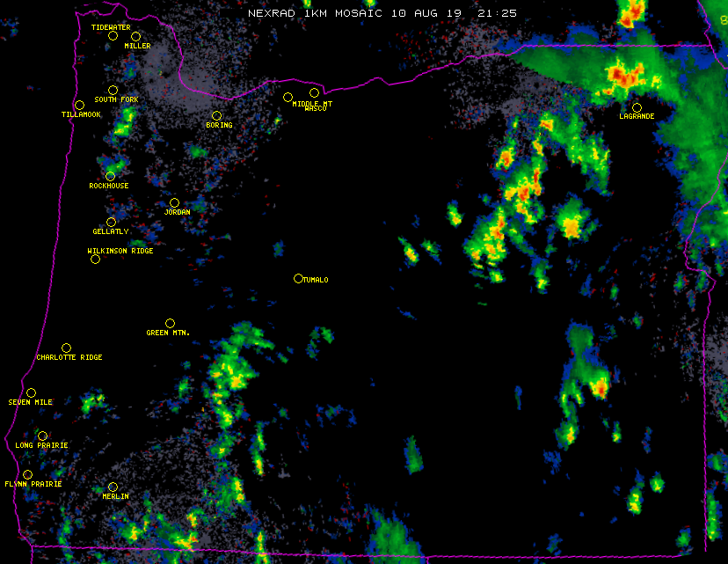Click the Long Prairie station marker
This screenshot has width=728, height=564.
(42, 436)
